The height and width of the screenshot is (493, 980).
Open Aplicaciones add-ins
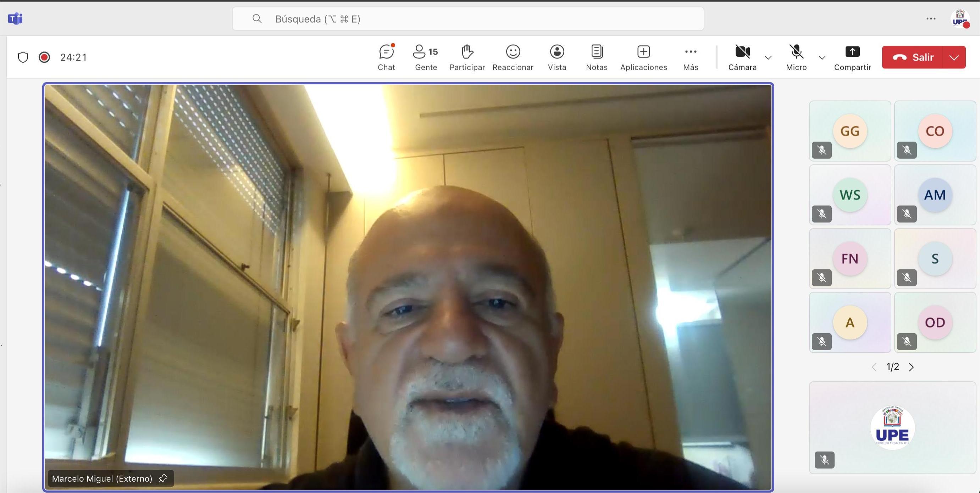[x=643, y=57]
